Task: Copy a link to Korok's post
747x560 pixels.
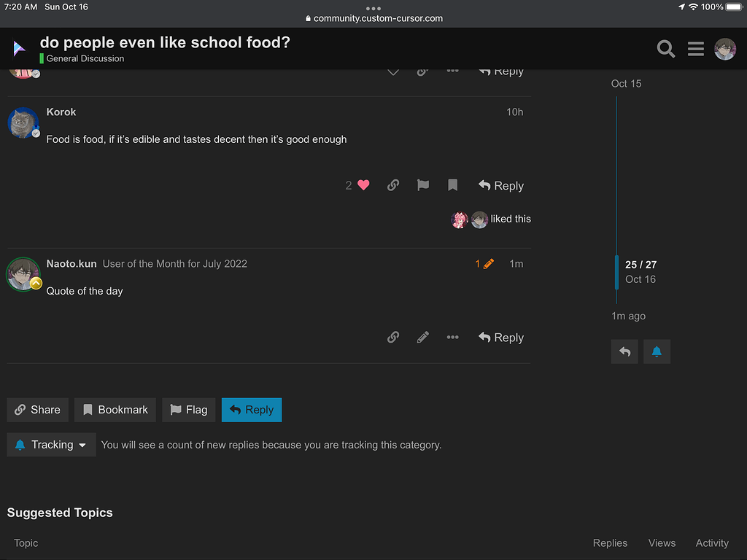Action: tap(393, 185)
